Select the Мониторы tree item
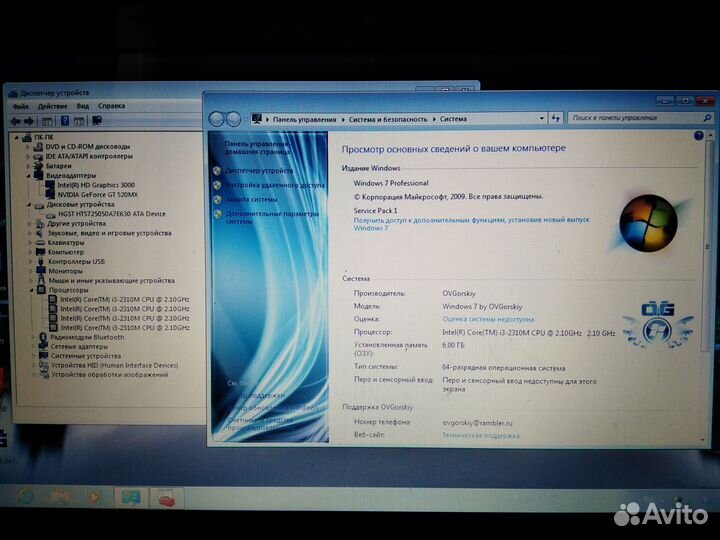 coord(66,271)
